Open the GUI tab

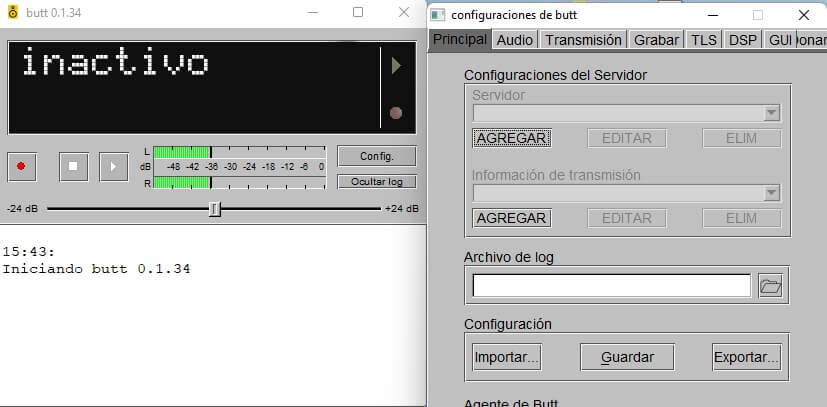tap(780, 40)
